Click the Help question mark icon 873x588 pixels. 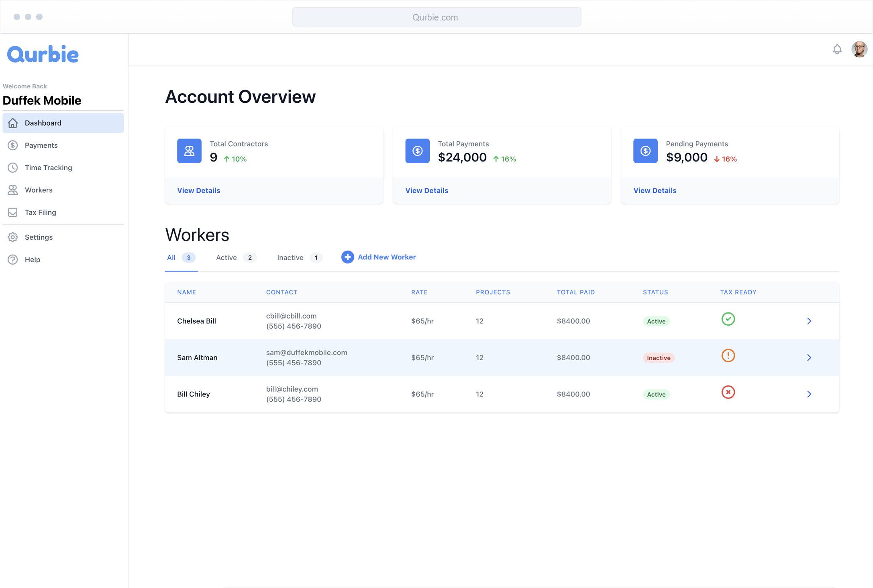pyautogui.click(x=13, y=259)
